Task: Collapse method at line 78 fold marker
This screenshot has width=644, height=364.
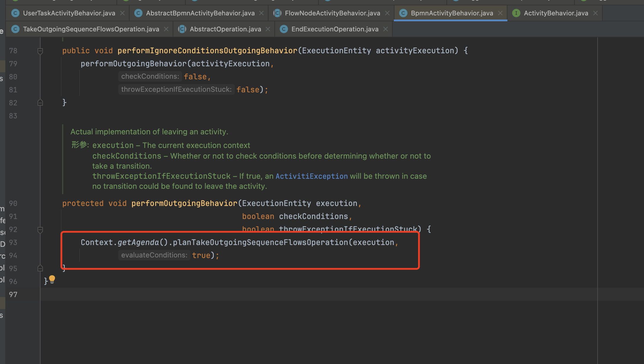Action: [40, 51]
